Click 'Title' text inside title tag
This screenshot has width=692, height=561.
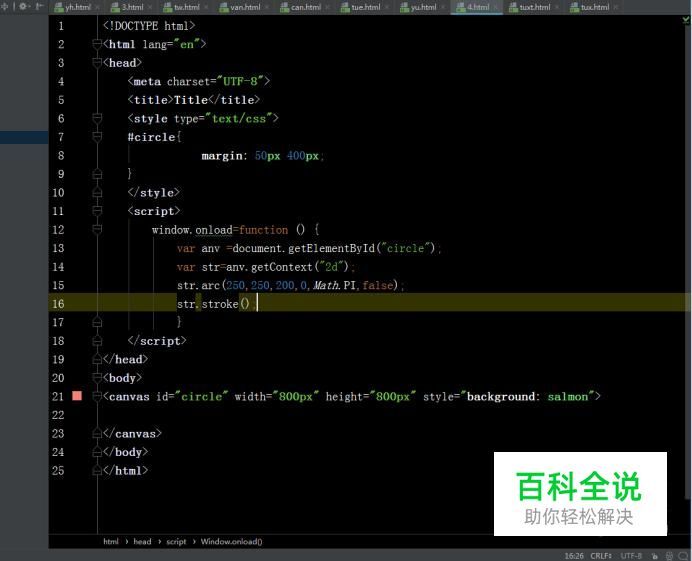point(191,100)
